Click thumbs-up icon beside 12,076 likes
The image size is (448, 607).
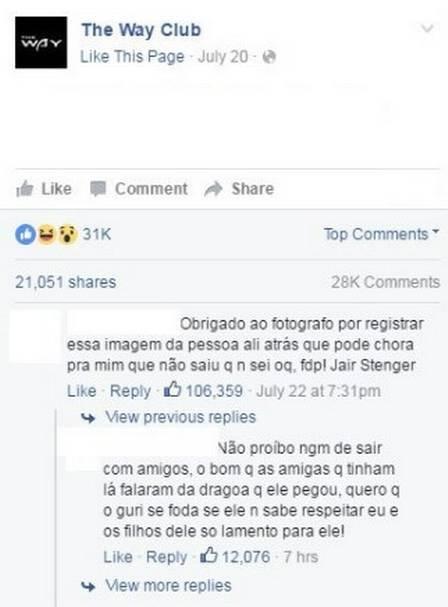pos(208,555)
